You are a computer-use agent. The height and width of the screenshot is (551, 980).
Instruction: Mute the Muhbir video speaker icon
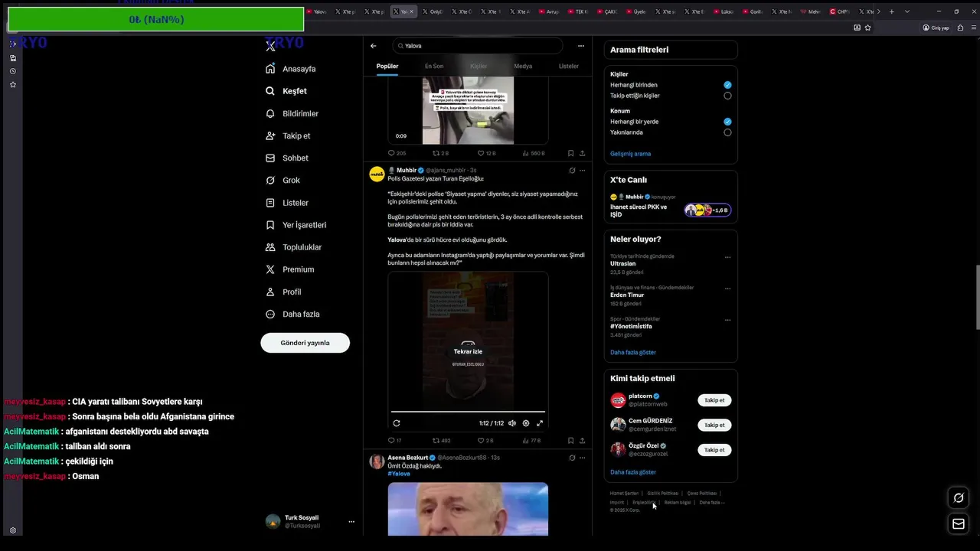512,423
